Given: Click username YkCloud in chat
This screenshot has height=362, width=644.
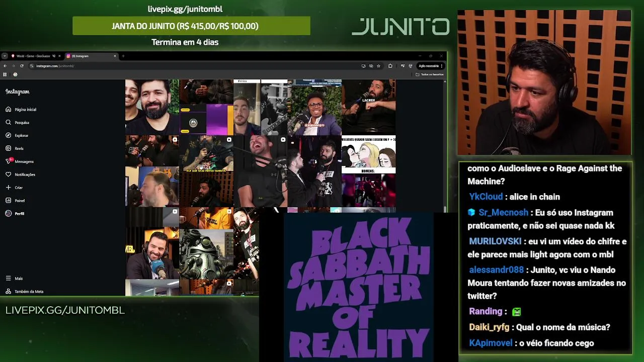Looking at the screenshot, I should tap(486, 197).
